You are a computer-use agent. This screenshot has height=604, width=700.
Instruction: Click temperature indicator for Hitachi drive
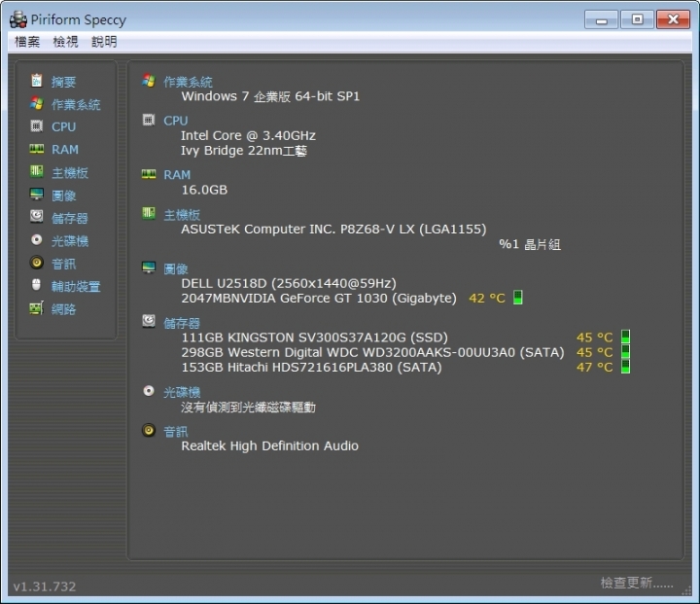point(625,367)
